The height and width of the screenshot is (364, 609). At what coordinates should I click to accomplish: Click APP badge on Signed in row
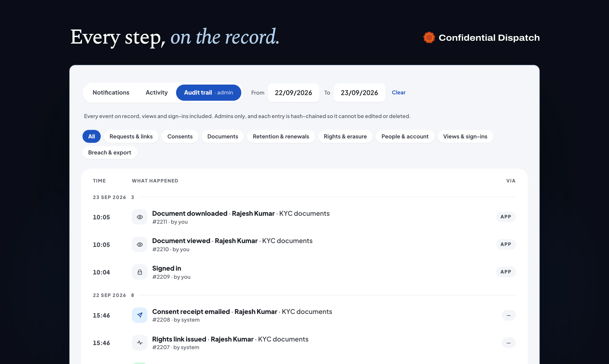tap(506, 272)
